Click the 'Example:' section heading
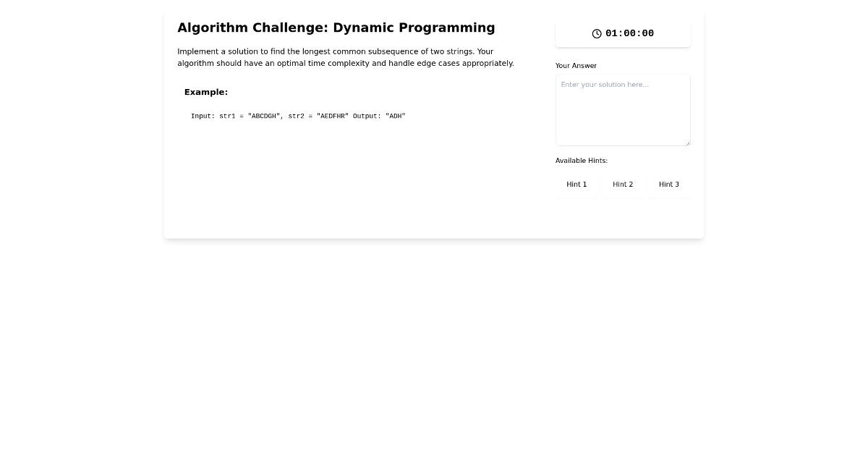Viewport: 868px width, 456px height. tap(206, 92)
